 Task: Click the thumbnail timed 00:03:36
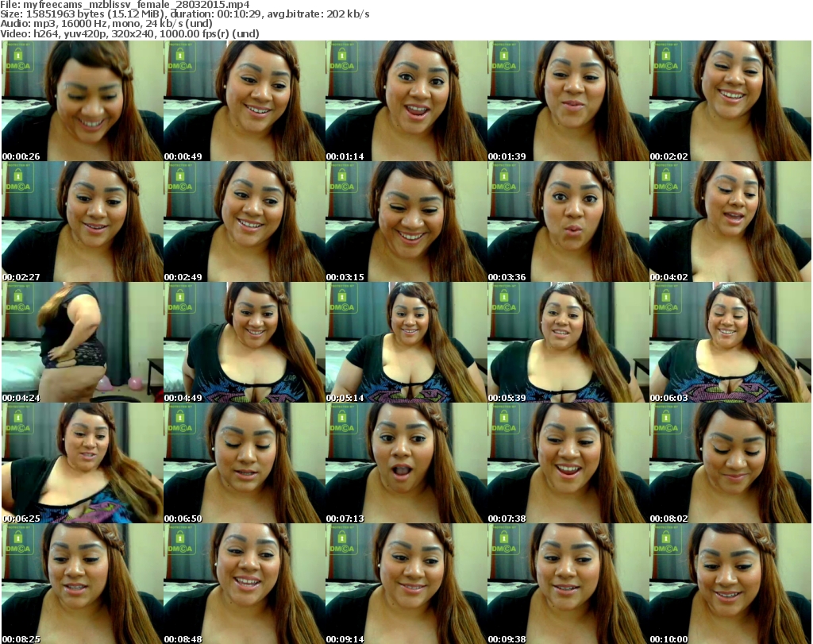pyautogui.click(x=568, y=222)
